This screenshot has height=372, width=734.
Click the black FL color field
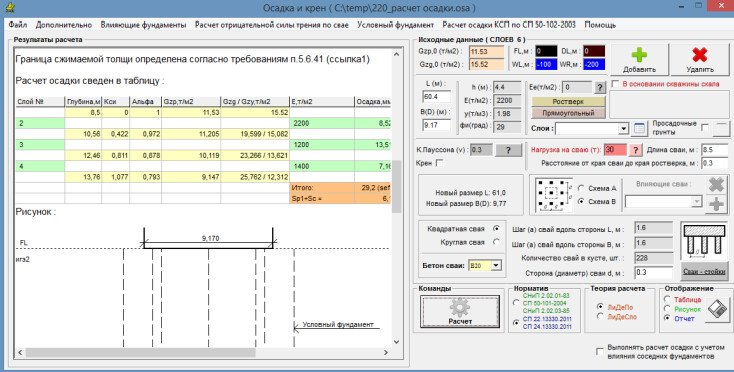coord(546,51)
